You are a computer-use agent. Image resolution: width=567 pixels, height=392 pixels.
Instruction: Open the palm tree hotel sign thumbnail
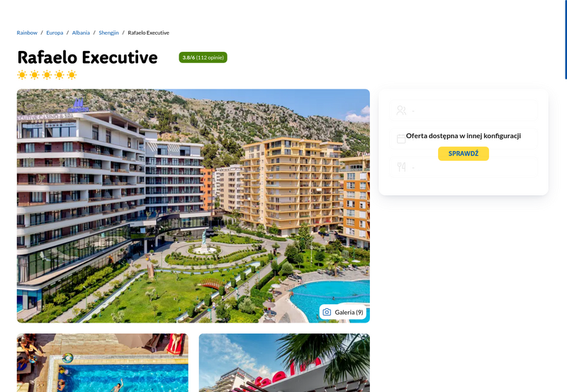(x=284, y=363)
